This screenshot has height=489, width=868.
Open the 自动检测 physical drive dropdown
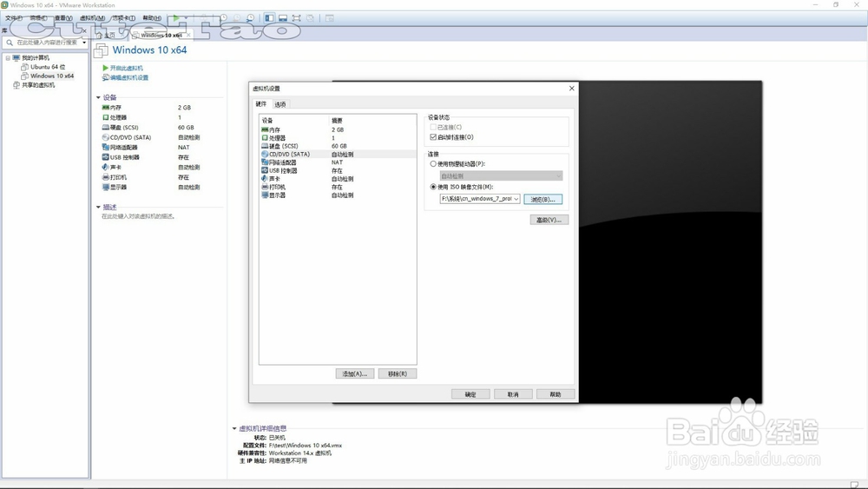point(501,176)
